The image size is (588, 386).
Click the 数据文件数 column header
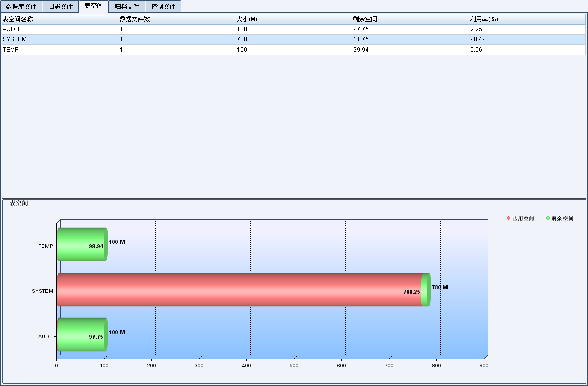177,19
